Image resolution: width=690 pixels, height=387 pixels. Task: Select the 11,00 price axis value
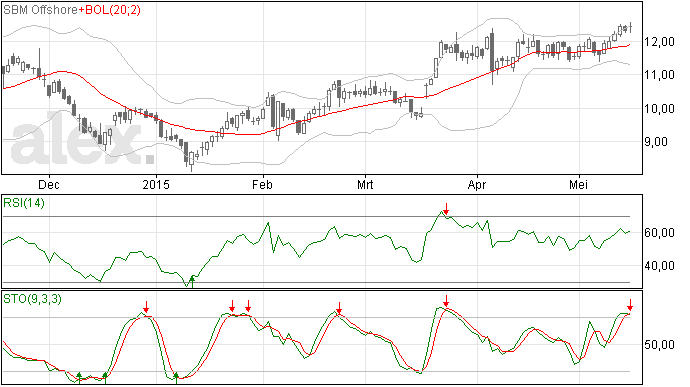coord(659,75)
